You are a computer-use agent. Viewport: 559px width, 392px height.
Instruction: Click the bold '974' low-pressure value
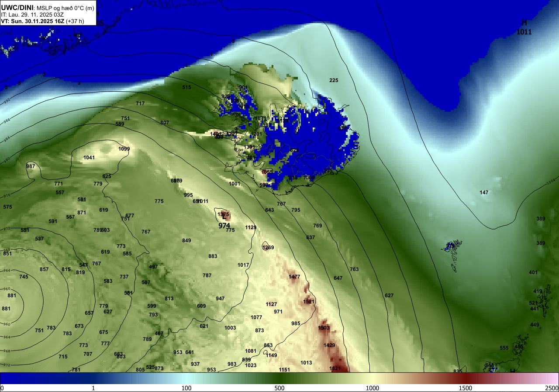click(224, 226)
